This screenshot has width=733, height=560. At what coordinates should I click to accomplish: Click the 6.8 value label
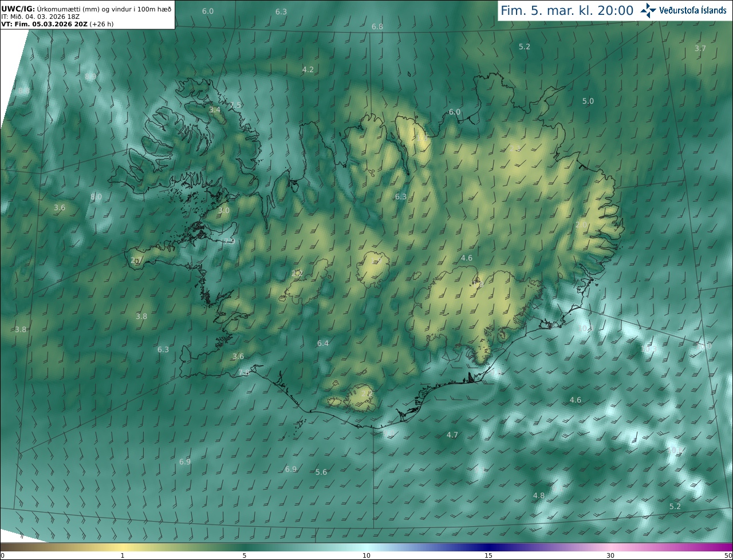(377, 27)
